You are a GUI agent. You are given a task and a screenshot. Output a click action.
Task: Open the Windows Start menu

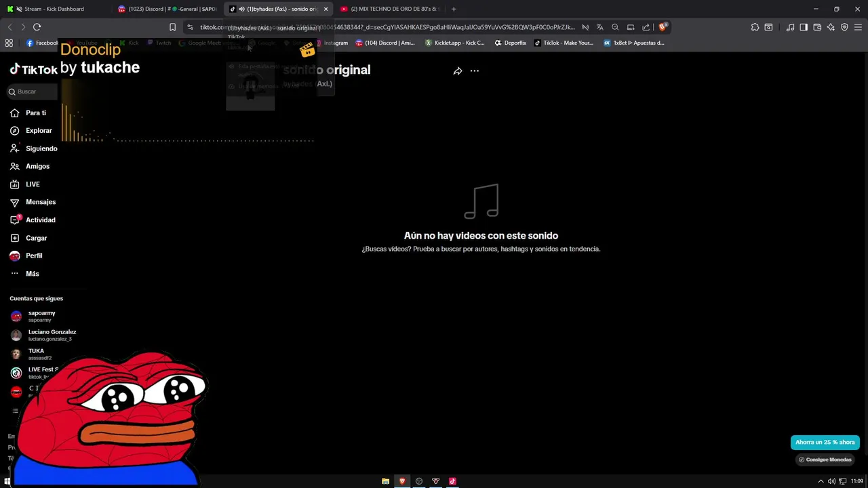point(7,481)
